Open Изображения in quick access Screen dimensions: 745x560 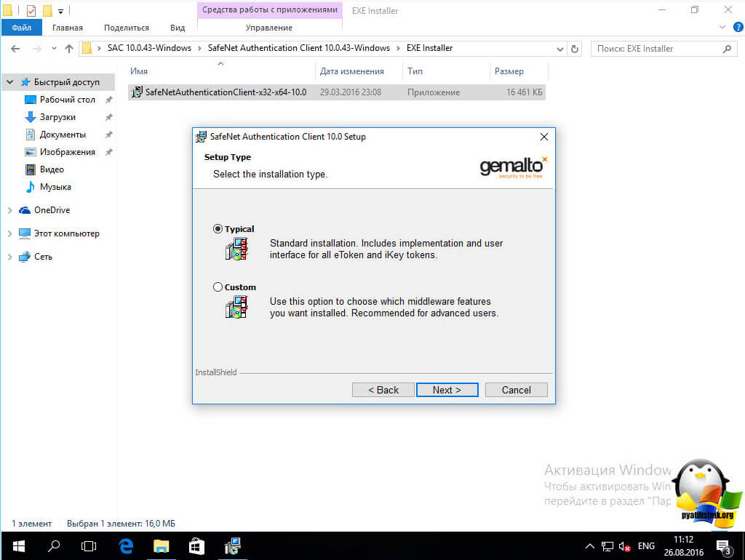(x=67, y=152)
